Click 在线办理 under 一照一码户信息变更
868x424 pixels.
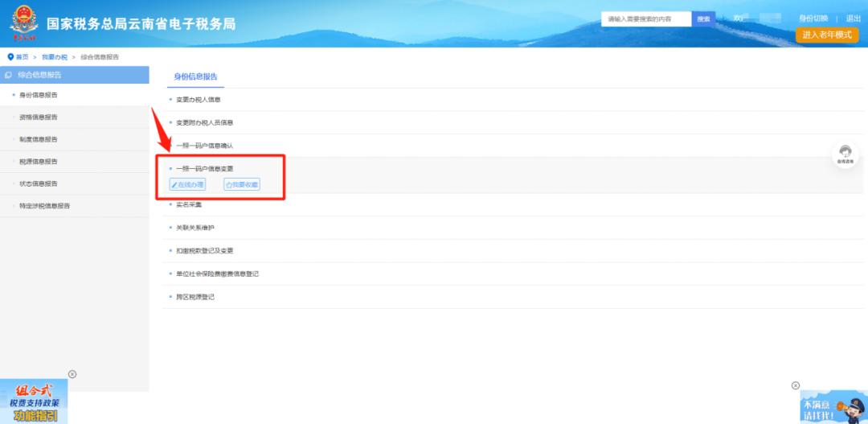tap(187, 184)
